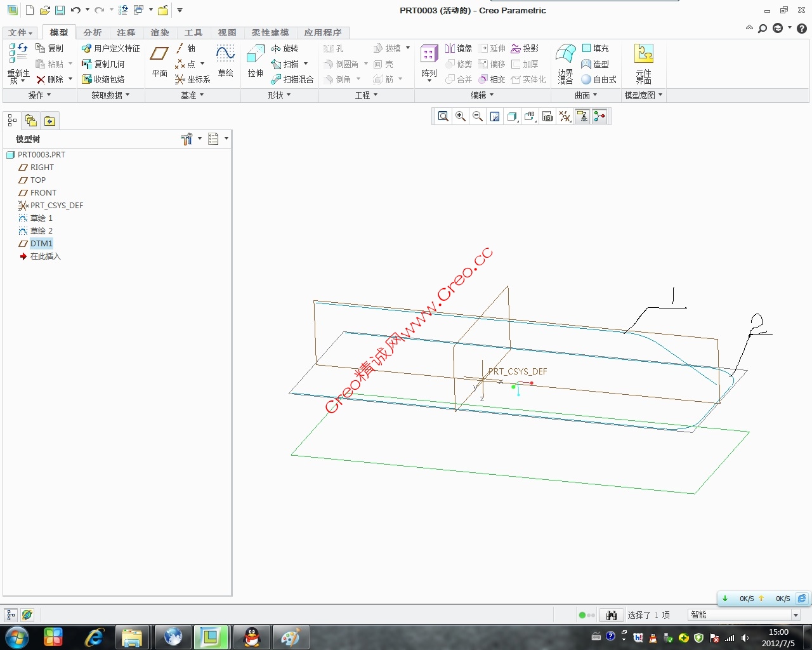The width and height of the screenshot is (812, 650).
Task: Open QQ penguin in Windows taskbar
Action: click(x=252, y=637)
